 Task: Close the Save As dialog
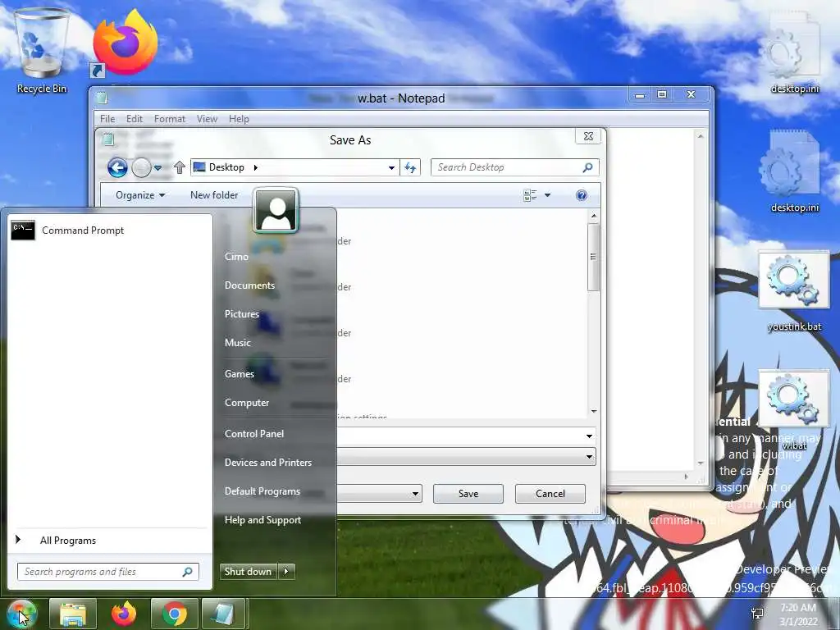tap(587, 136)
